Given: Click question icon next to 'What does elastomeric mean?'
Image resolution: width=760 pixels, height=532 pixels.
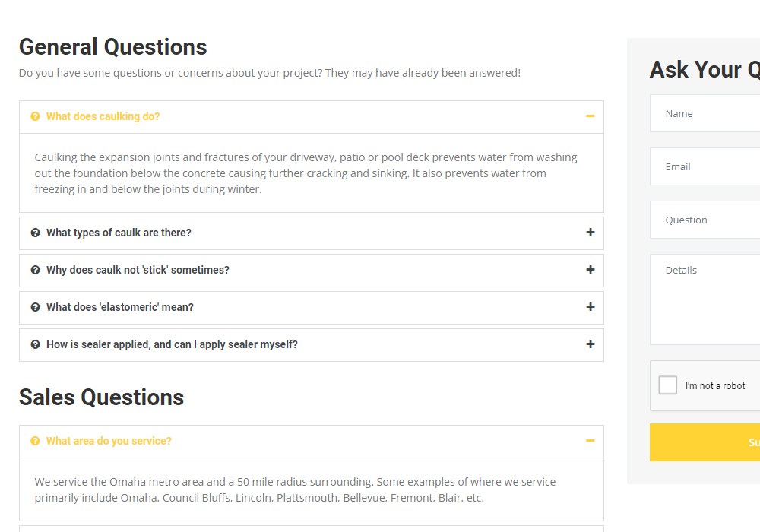Looking at the screenshot, I should (35, 307).
